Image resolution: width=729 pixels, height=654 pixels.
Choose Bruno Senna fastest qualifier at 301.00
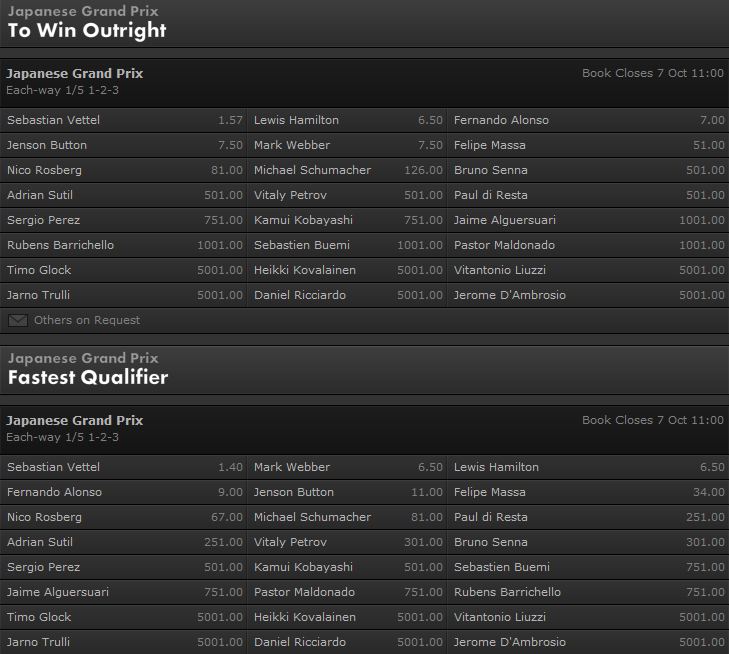588,542
